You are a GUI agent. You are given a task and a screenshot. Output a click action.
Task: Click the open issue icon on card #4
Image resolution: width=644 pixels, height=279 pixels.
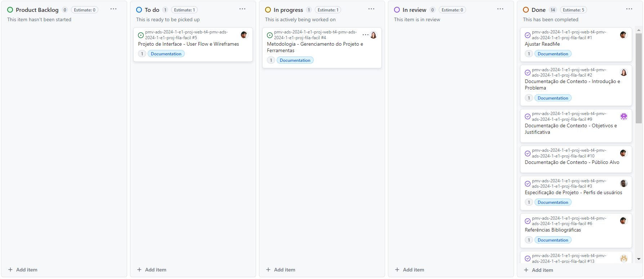point(270,35)
